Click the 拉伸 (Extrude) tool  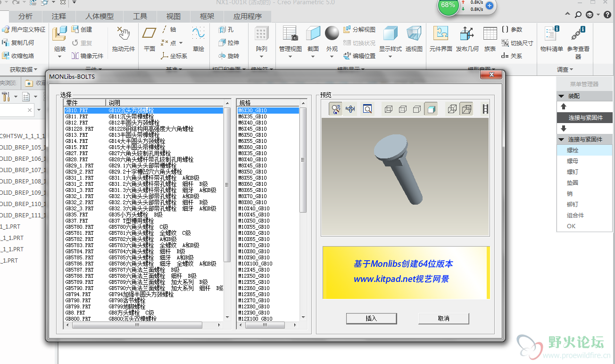(x=229, y=42)
